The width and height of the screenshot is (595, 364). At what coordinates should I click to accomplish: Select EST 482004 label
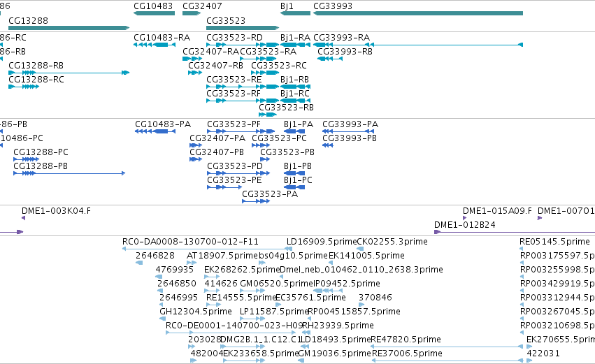pos(207,354)
